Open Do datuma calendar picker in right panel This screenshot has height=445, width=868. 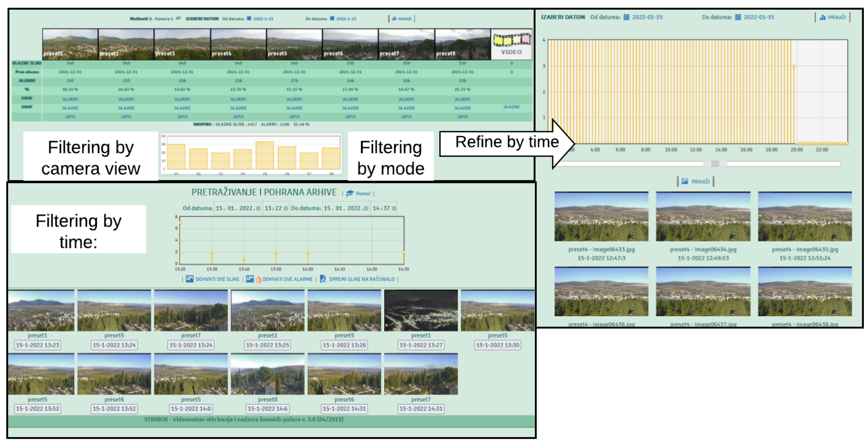coord(738,17)
